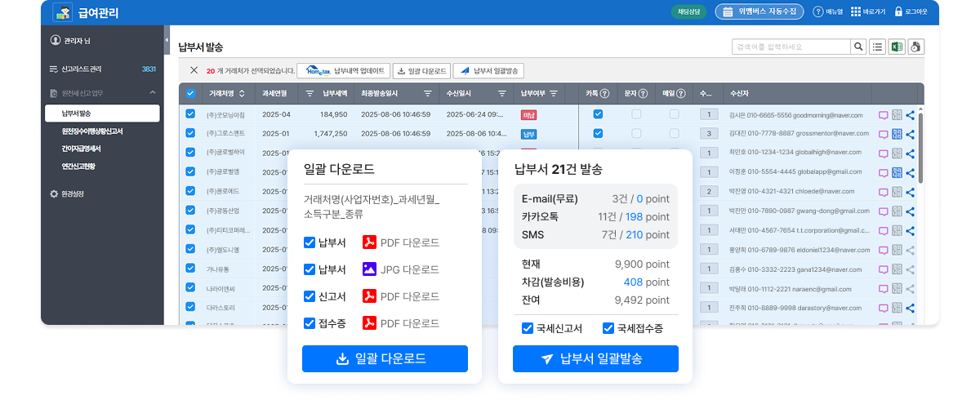The image size is (980, 400).
Task: Uncheck JPG 다운로드 납부서 checkbox
Action: tap(309, 269)
